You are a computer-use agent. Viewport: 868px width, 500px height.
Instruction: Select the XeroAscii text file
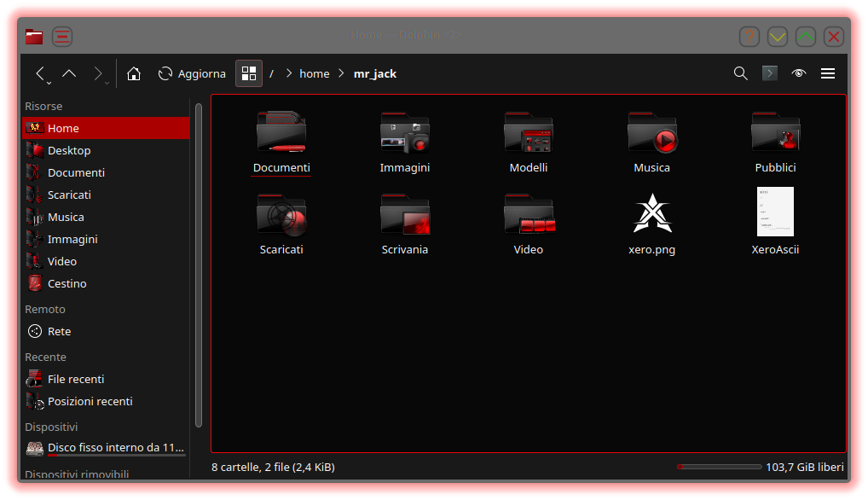(775, 212)
